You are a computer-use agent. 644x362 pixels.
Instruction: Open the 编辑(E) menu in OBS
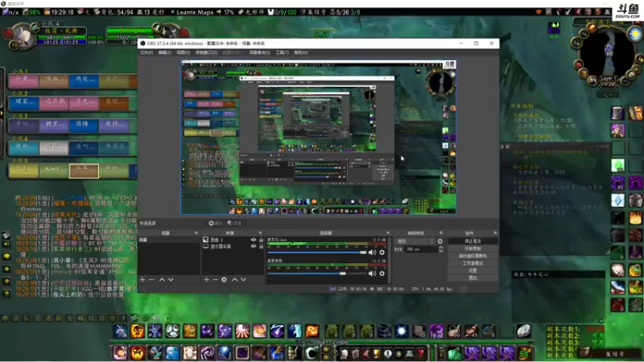tap(164, 52)
